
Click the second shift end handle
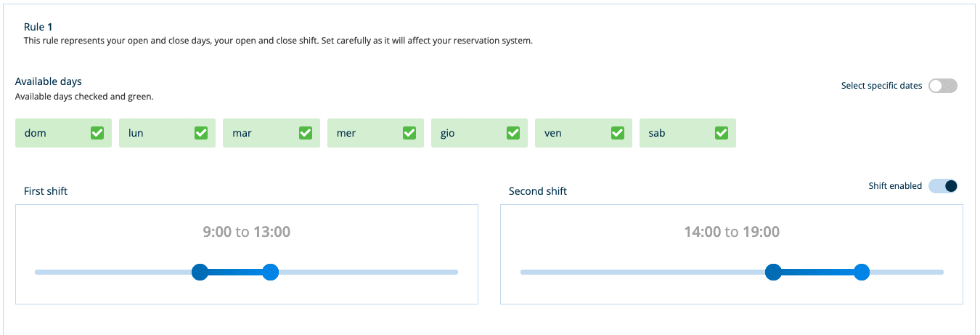[862, 273]
